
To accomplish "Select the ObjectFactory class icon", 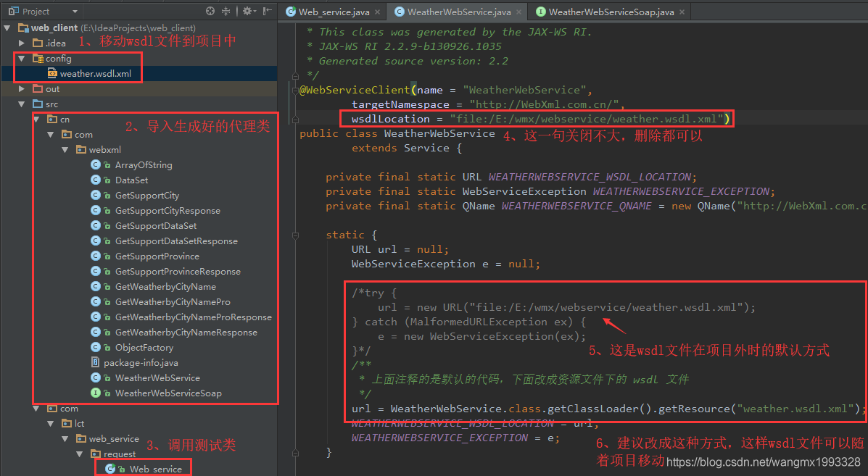I will [x=96, y=347].
